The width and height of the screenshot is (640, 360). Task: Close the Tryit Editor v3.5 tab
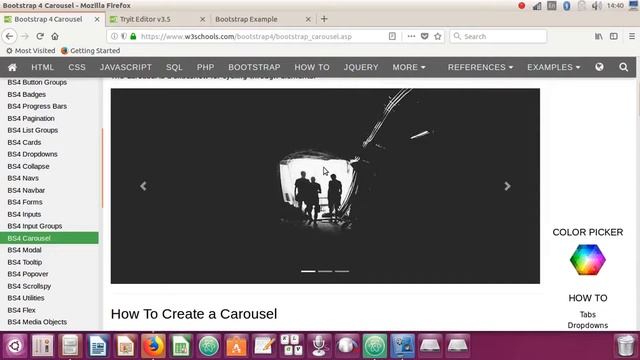coord(202,19)
